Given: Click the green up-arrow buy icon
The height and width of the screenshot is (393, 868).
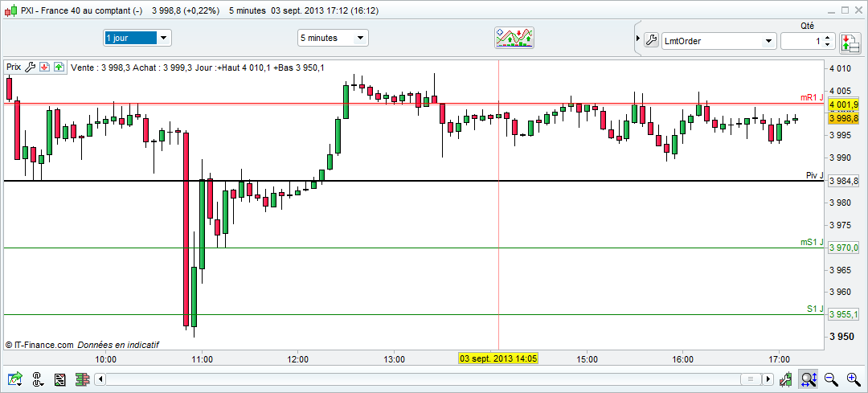Looking at the screenshot, I should coord(59,67).
